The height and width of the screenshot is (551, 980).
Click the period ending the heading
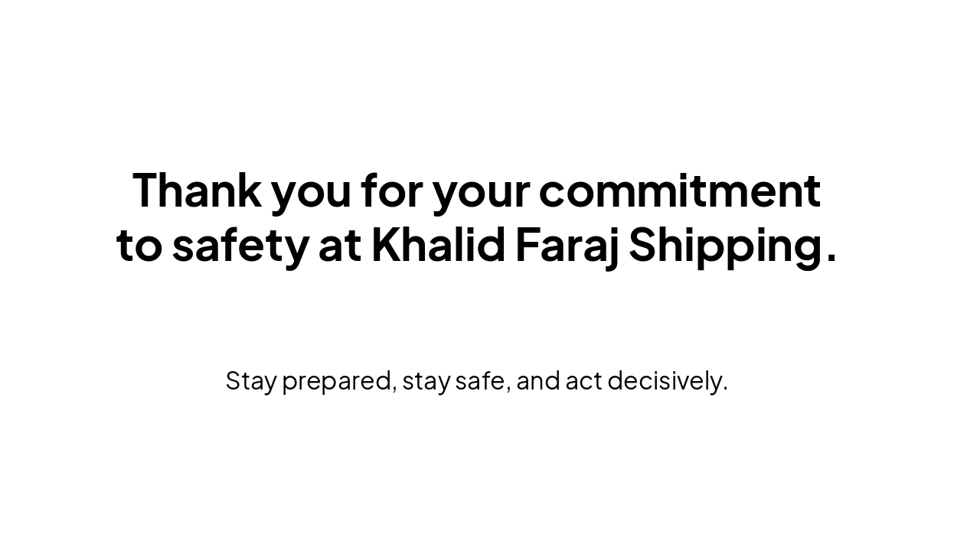click(831, 259)
